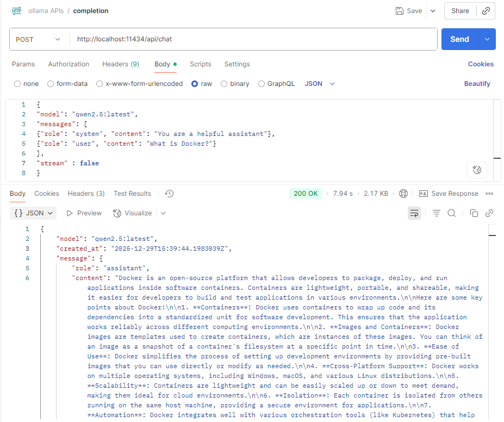Click the Beautify link
This screenshot has width=504, height=422.
click(x=477, y=84)
